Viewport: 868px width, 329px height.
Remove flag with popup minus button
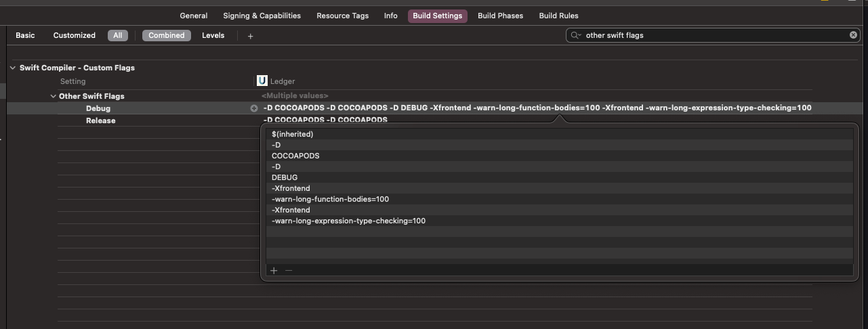pyautogui.click(x=289, y=270)
